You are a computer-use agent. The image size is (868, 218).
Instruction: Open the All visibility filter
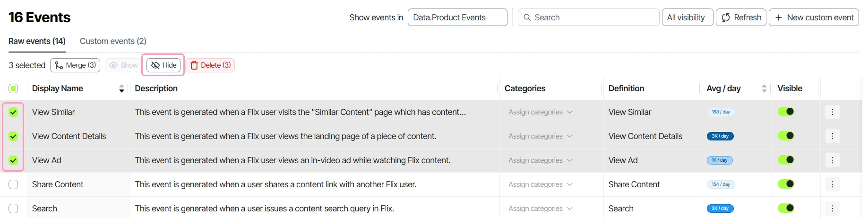click(x=688, y=17)
